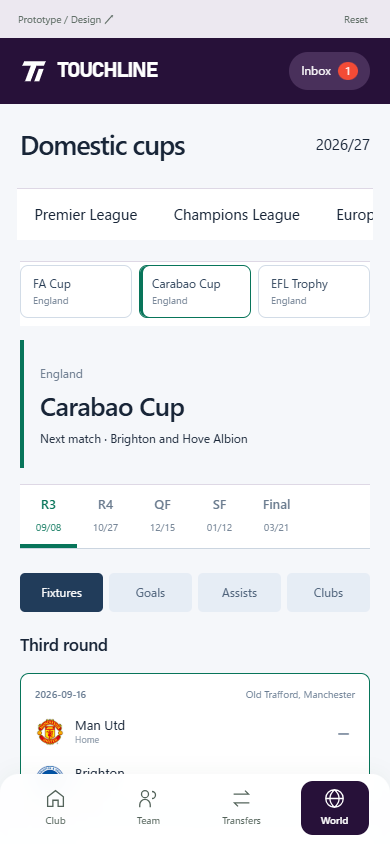Open the Club home icon

point(55,798)
